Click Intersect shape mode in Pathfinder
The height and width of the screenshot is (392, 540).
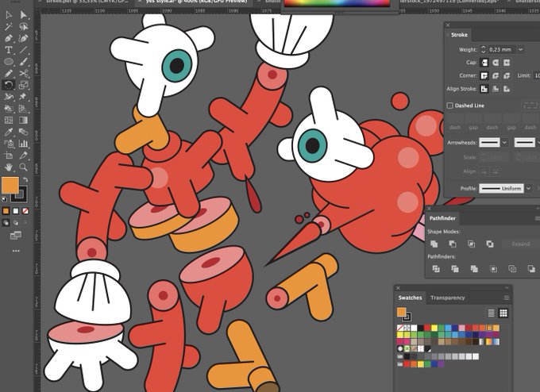click(x=471, y=244)
